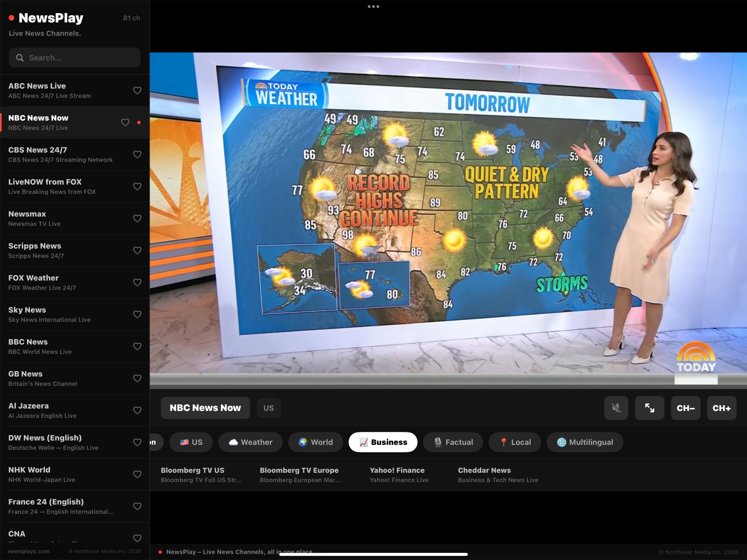
Task: Switch to the Multilingual category
Action: point(584,442)
